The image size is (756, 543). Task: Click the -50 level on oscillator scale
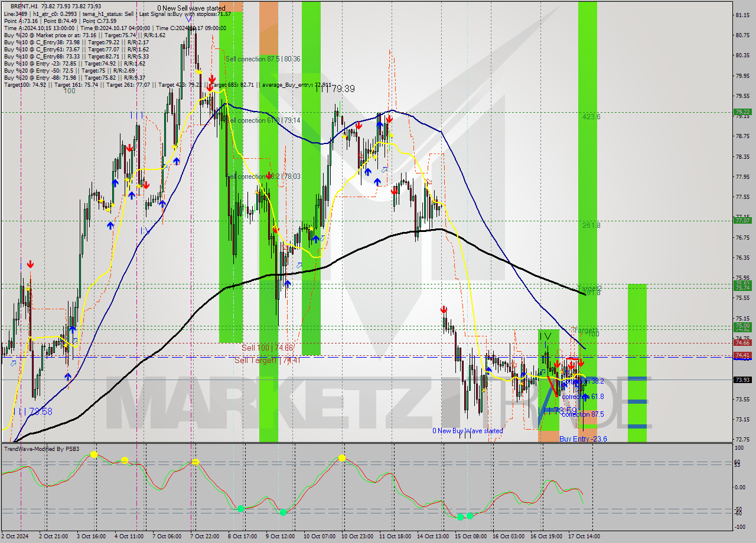(x=738, y=509)
